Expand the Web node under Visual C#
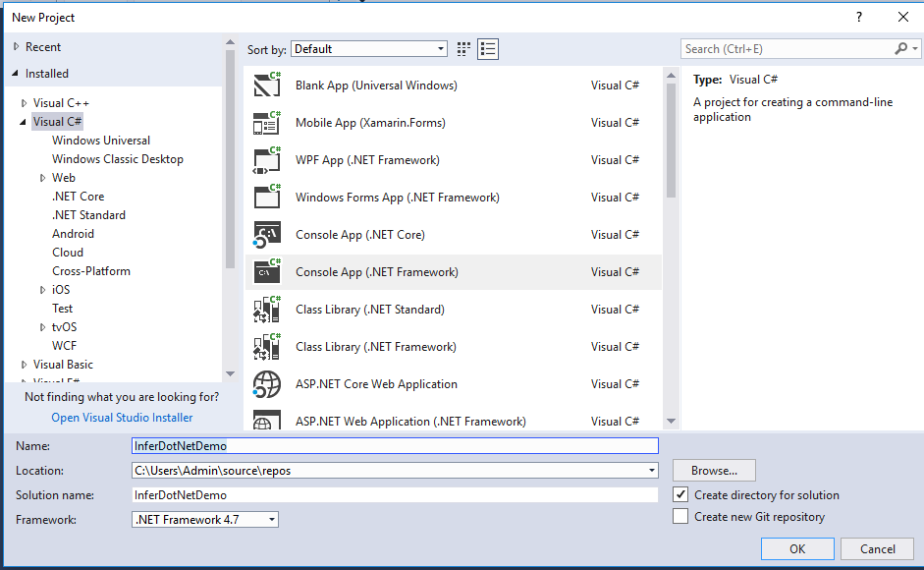This screenshot has width=924, height=570. [43, 178]
